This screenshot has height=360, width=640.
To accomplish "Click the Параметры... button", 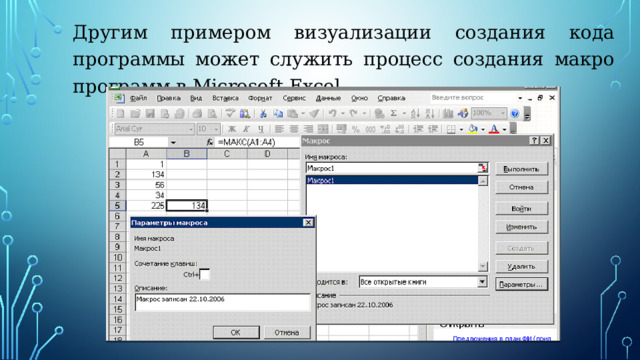I will (521, 284).
